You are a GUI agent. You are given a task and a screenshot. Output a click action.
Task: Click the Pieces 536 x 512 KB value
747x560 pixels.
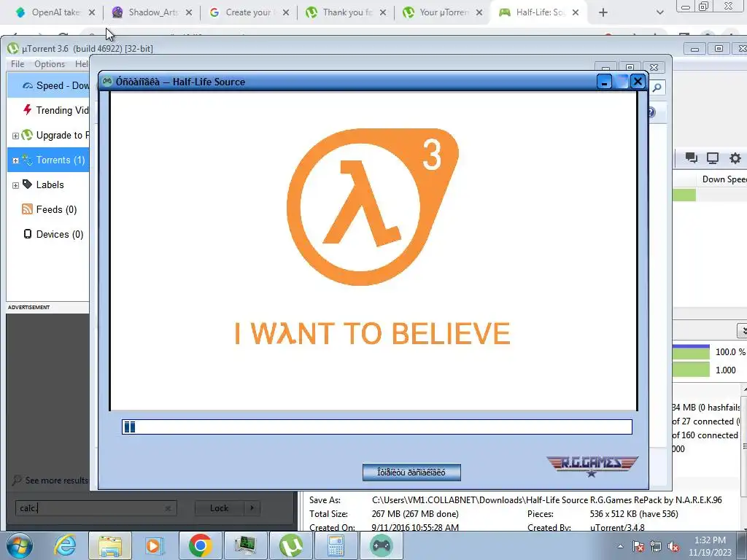click(634, 514)
